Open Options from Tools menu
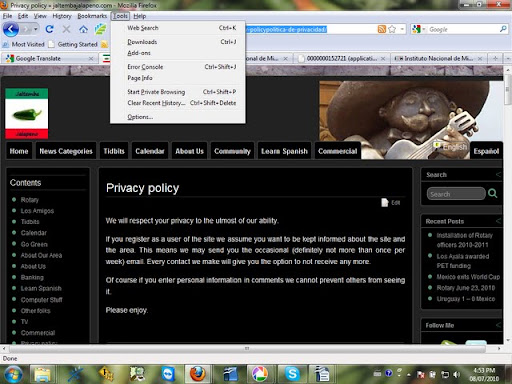The height and width of the screenshot is (384, 512). [x=178, y=117]
